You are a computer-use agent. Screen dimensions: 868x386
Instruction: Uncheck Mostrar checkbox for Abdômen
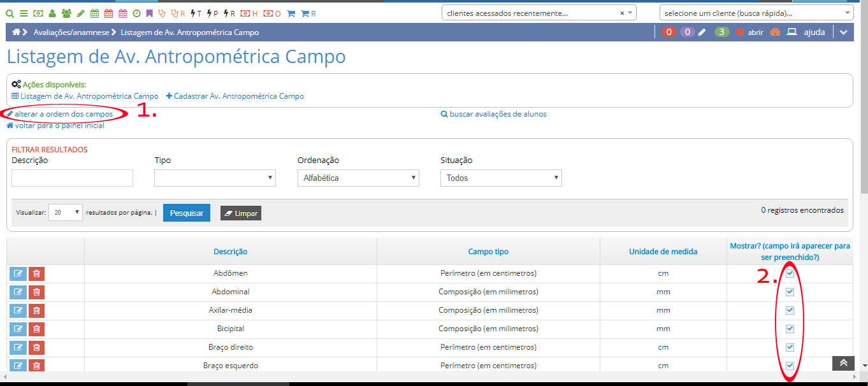tap(790, 273)
